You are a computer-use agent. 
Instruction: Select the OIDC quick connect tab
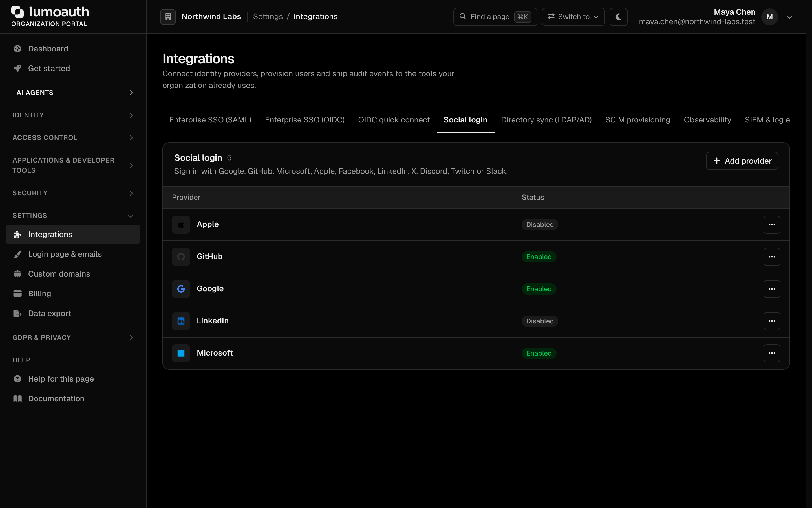(394, 120)
